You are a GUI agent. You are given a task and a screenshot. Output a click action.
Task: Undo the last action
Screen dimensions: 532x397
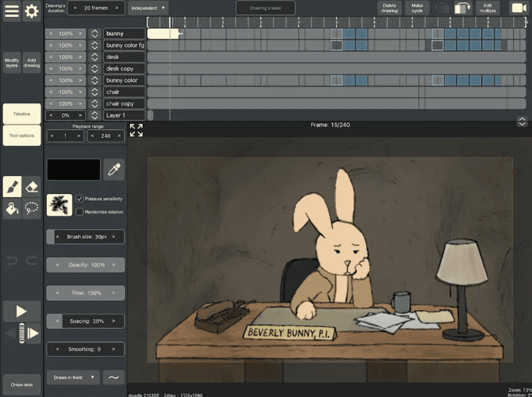tap(12, 261)
